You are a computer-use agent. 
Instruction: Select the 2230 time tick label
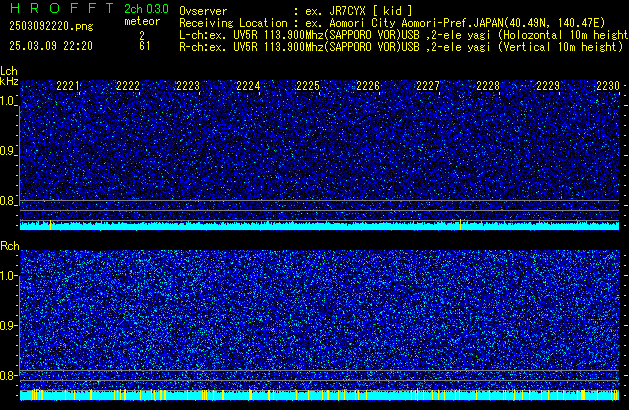pos(608,86)
